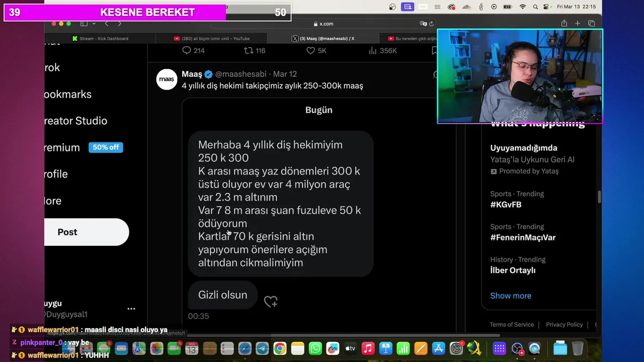Click the Post button
The image size is (644, 362).
coord(87,232)
